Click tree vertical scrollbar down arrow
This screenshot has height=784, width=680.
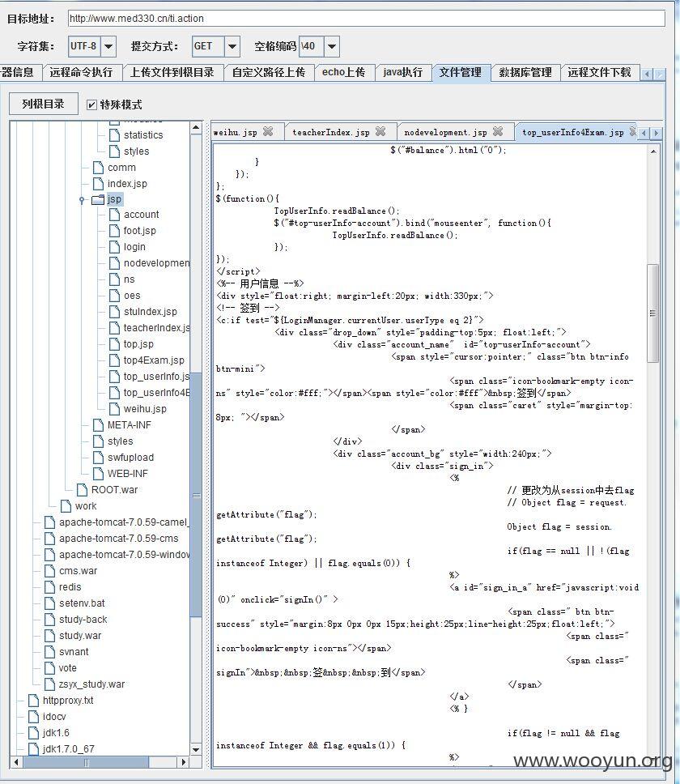click(x=196, y=749)
